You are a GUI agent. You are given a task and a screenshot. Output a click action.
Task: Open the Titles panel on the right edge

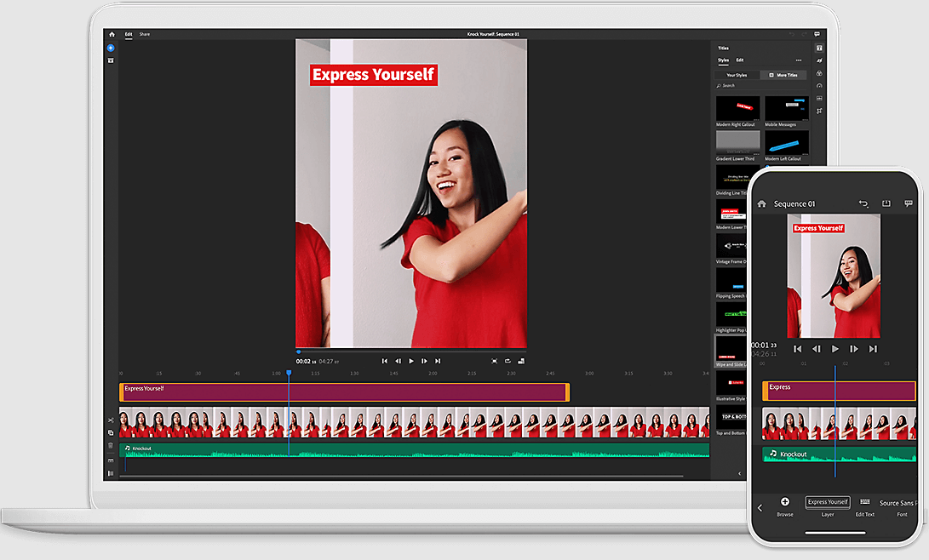pos(819,47)
